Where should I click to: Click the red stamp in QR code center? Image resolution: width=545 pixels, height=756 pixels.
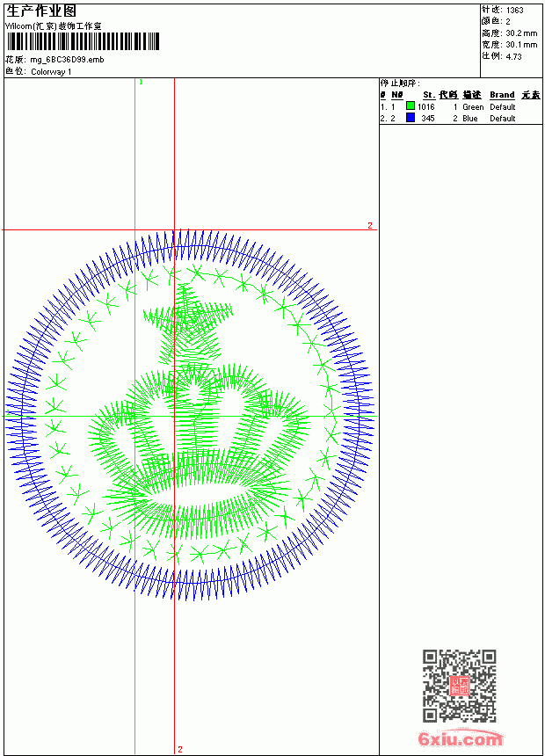pyautogui.click(x=460, y=686)
